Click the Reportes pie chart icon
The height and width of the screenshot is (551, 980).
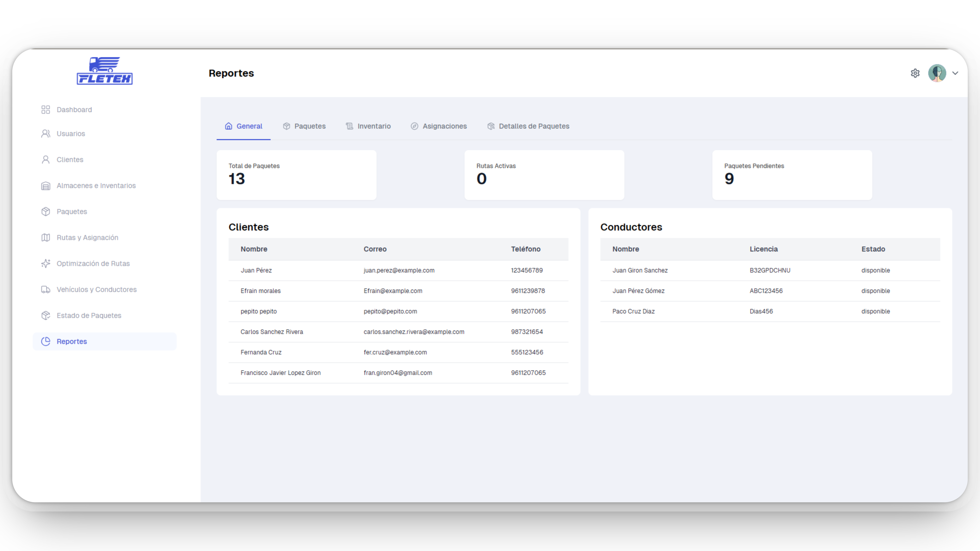pyautogui.click(x=46, y=341)
